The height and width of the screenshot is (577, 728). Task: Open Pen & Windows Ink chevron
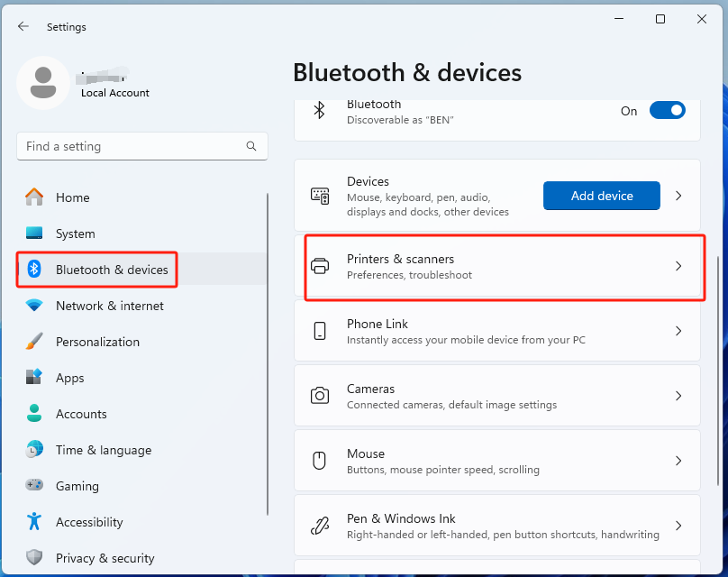678,526
